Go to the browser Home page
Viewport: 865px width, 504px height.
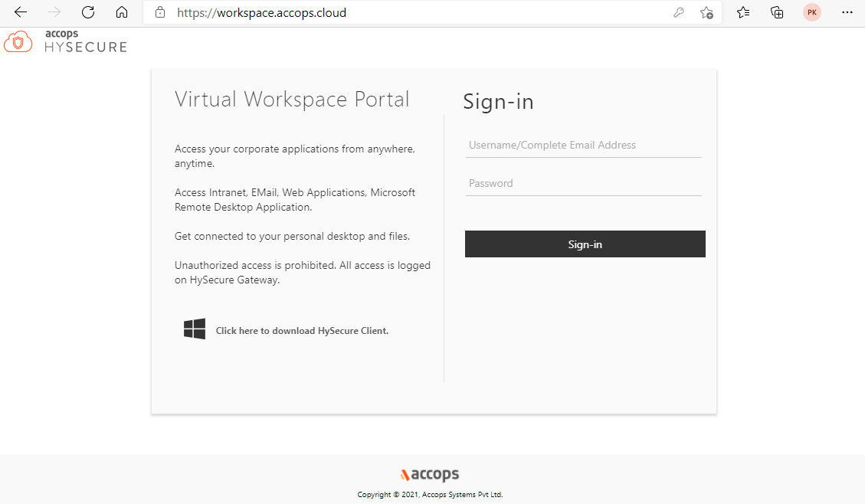point(121,12)
